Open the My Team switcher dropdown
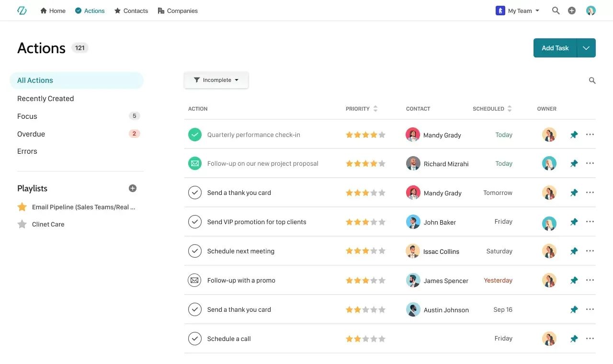This screenshot has width=613, height=364. pyautogui.click(x=518, y=11)
